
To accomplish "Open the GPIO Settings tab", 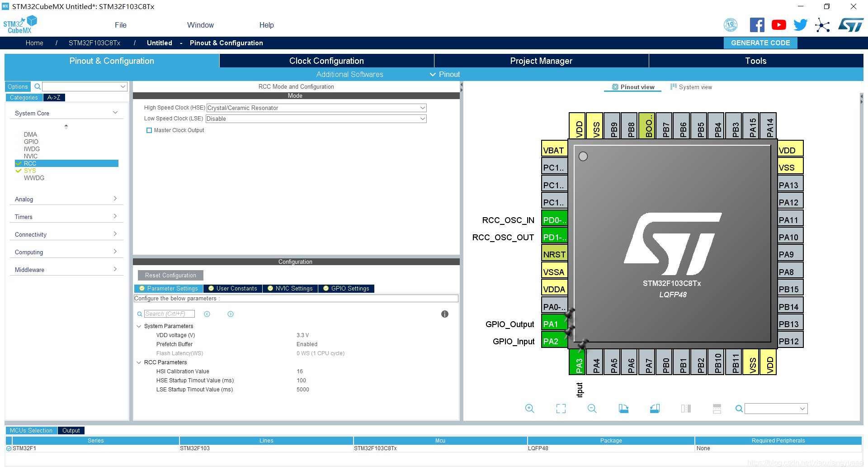I will 346,289.
